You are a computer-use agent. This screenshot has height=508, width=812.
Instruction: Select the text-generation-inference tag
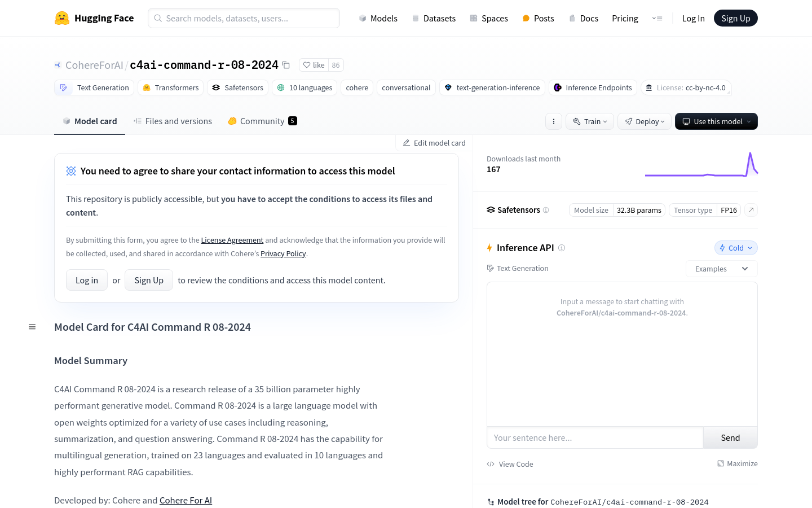coord(492,87)
